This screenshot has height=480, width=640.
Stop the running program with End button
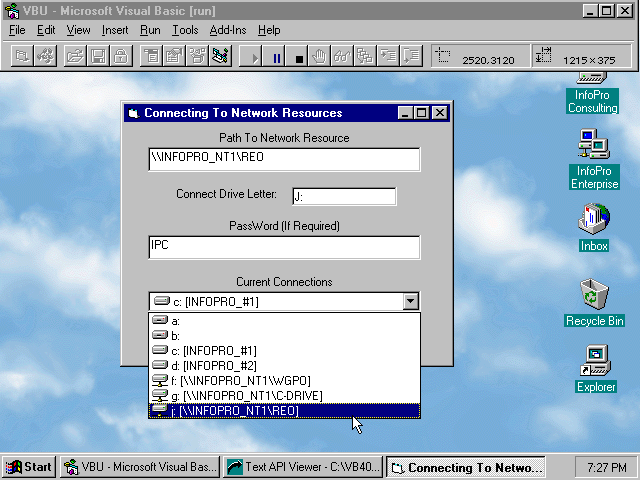pyautogui.click(x=299, y=57)
